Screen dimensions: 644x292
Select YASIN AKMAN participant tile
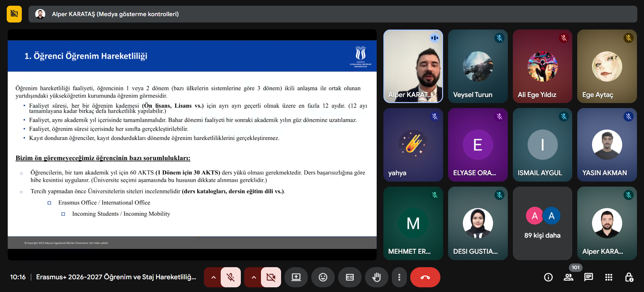click(x=607, y=145)
